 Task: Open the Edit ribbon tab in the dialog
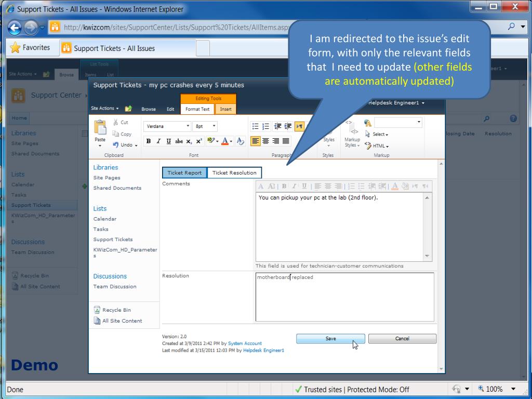coord(170,109)
